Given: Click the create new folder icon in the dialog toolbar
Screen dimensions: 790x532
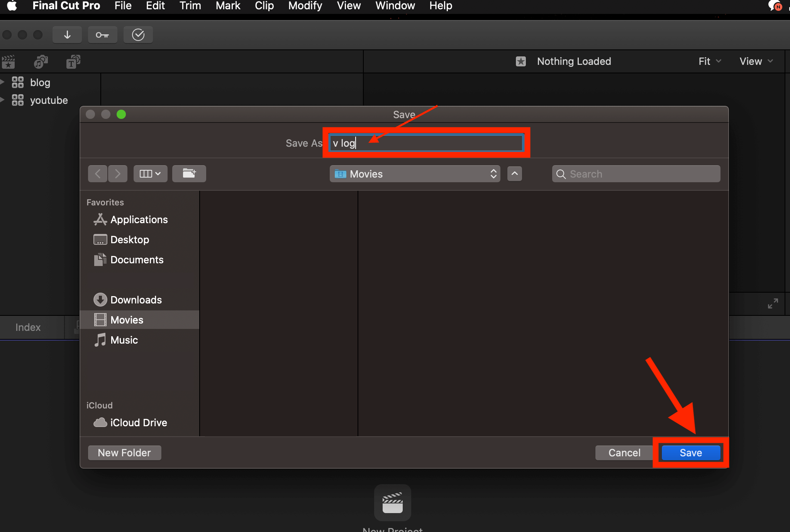Looking at the screenshot, I should coord(189,174).
